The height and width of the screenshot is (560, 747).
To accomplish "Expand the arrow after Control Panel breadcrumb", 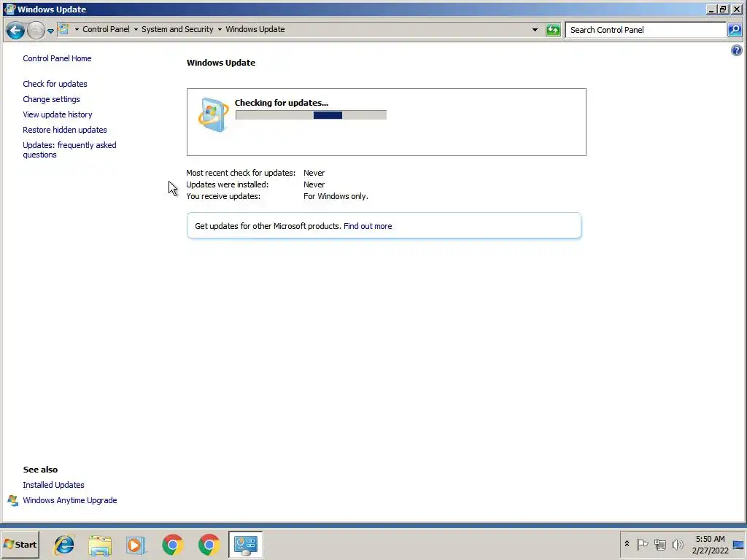I will coord(136,29).
